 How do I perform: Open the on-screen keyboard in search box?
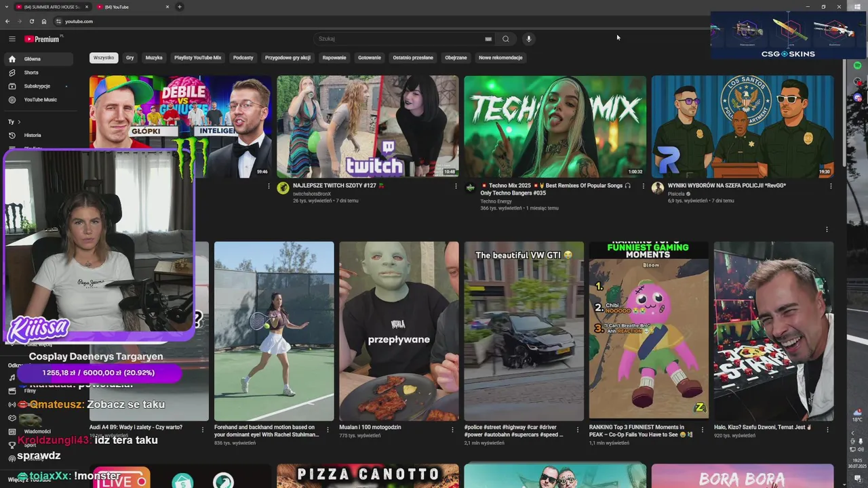point(488,39)
